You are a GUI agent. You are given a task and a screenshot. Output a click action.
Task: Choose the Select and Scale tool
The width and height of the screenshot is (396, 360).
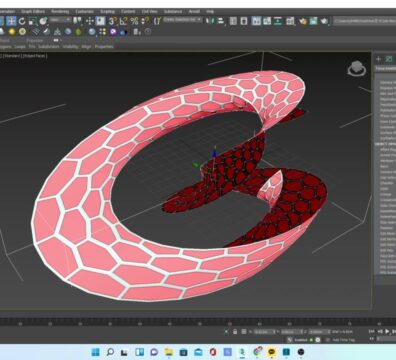pyautogui.click(x=33, y=21)
